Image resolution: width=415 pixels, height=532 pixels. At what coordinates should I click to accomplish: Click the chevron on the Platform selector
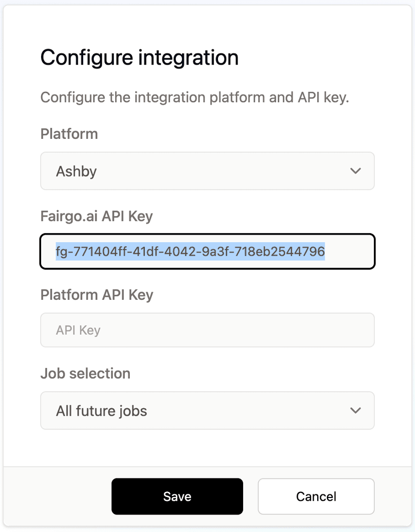coord(355,170)
